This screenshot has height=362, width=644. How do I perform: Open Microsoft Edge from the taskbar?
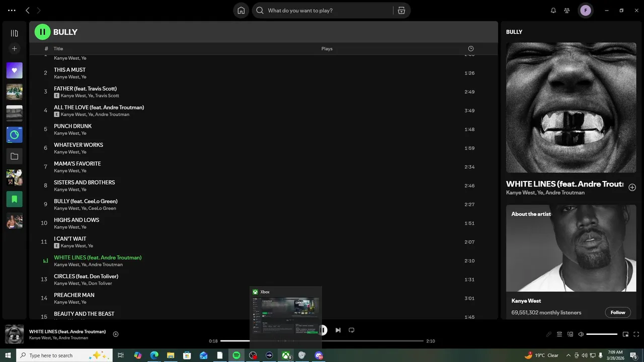[x=154, y=355]
